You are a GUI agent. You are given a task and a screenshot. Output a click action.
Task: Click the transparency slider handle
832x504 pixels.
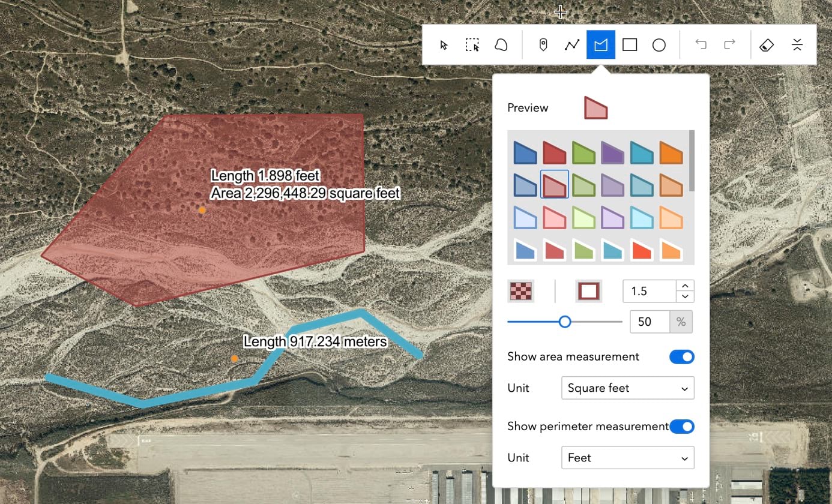coord(565,322)
